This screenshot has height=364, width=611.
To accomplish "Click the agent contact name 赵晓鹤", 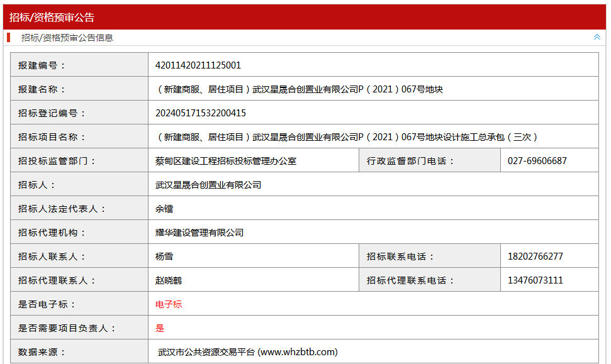I will (169, 280).
